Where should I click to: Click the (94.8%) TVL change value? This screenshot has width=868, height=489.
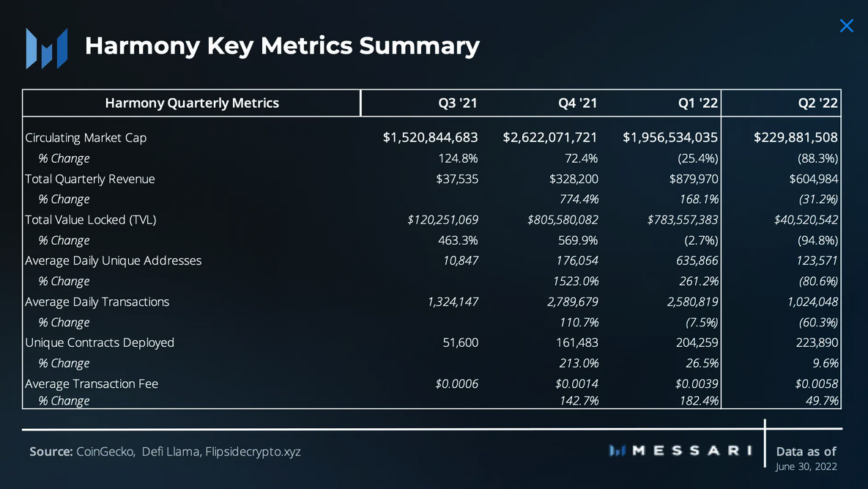pyautogui.click(x=817, y=240)
